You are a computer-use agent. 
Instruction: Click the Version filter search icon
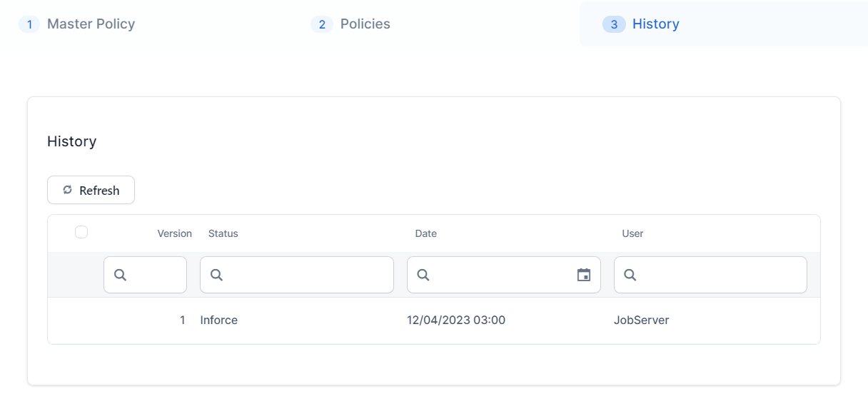(120, 275)
